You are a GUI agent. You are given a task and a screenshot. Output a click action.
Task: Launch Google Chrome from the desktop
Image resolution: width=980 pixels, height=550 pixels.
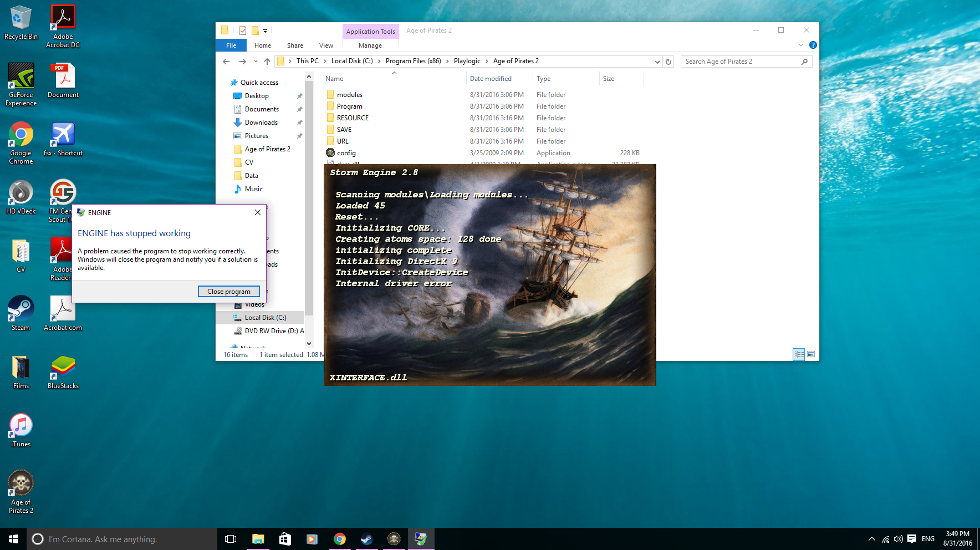21,142
